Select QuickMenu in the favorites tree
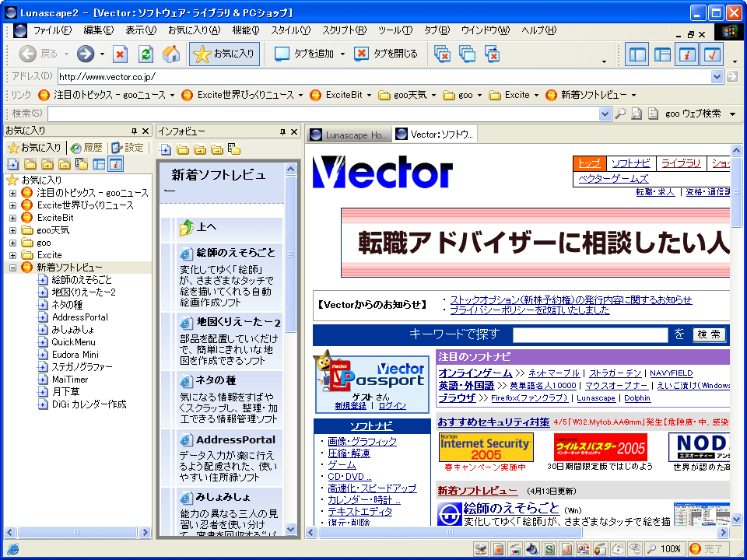 (73, 342)
